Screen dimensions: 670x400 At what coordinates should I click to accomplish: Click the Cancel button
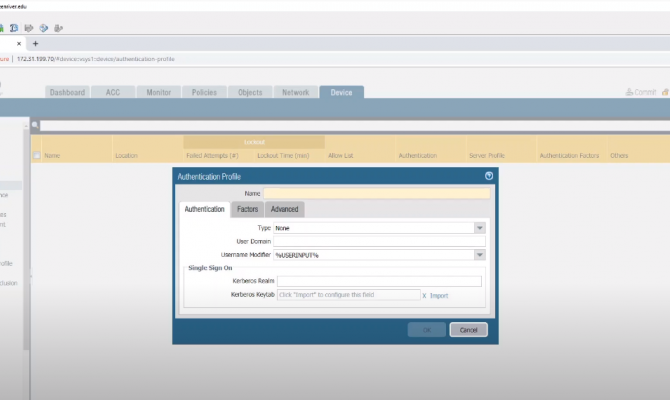click(x=468, y=330)
